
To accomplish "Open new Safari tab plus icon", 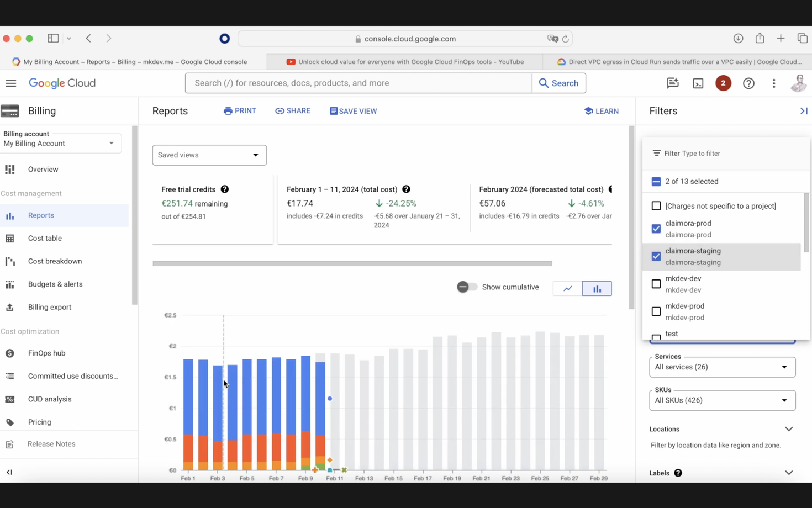I will click(781, 38).
